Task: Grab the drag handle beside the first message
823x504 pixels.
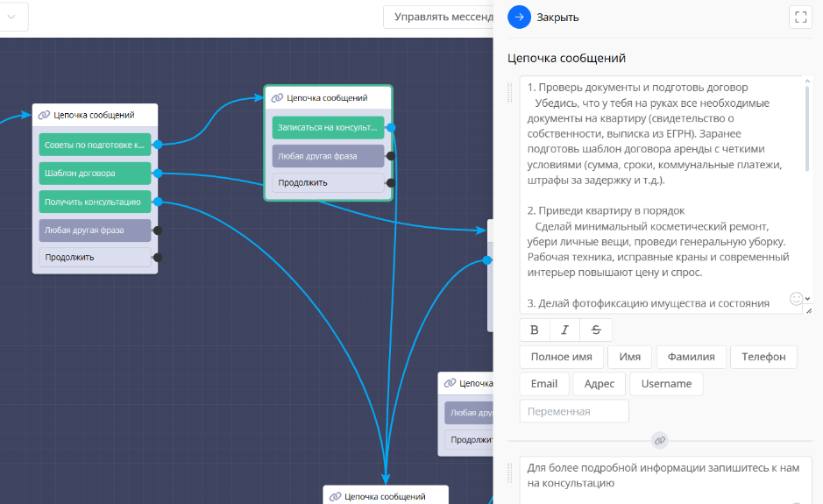Action: 511,93
